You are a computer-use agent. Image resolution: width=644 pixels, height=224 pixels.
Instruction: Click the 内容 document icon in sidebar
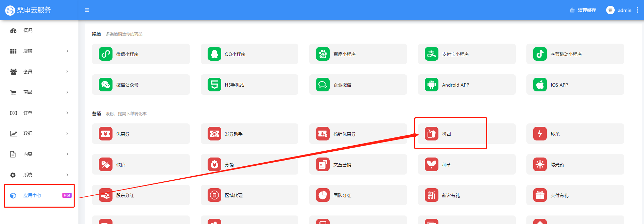[13, 154]
